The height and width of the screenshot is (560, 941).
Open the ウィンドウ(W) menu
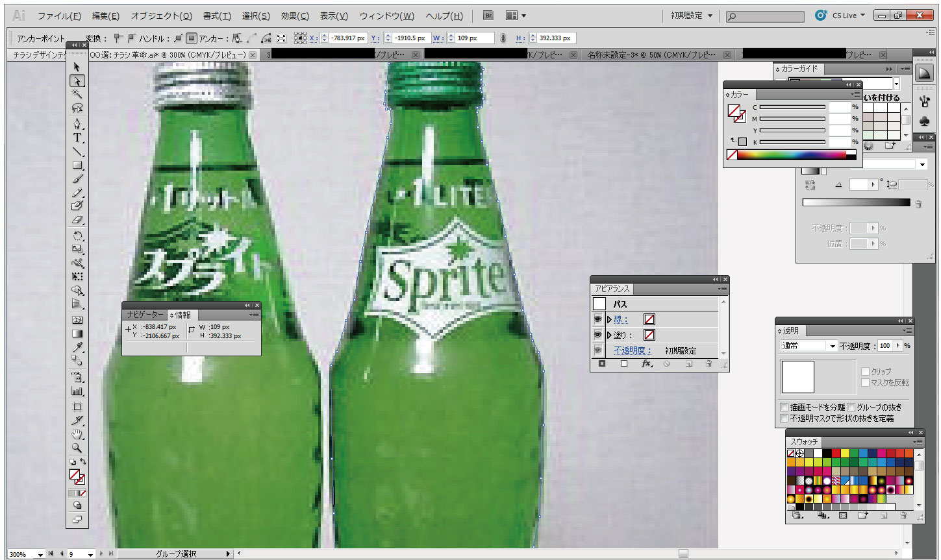click(387, 16)
